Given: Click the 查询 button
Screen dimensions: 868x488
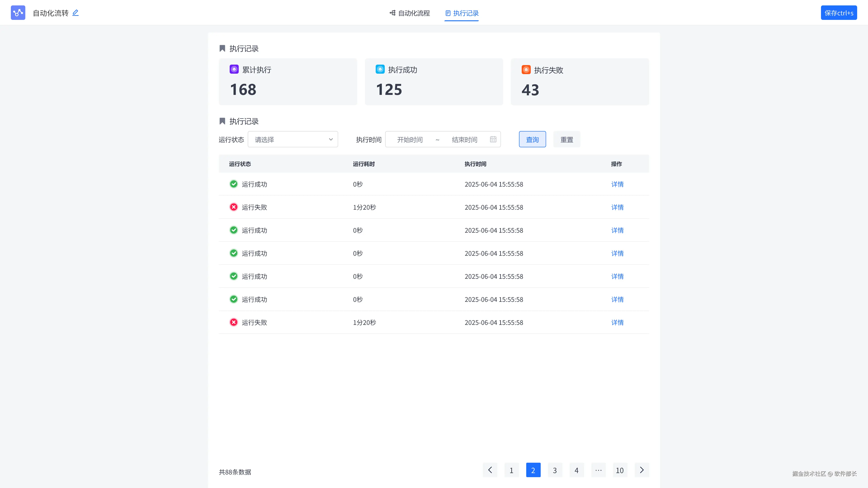Looking at the screenshot, I should click(532, 139).
